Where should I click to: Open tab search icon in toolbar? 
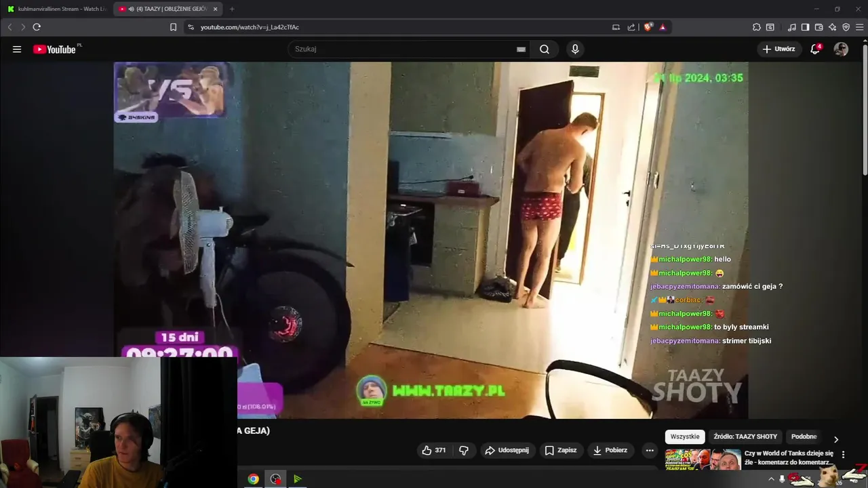click(x=770, y=27)
